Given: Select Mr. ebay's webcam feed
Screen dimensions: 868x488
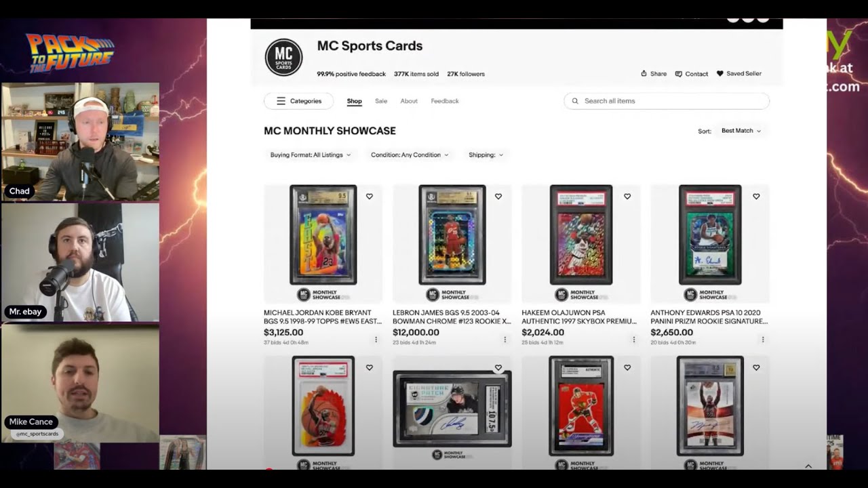Looking at the screenshot, I should [80, 262].
